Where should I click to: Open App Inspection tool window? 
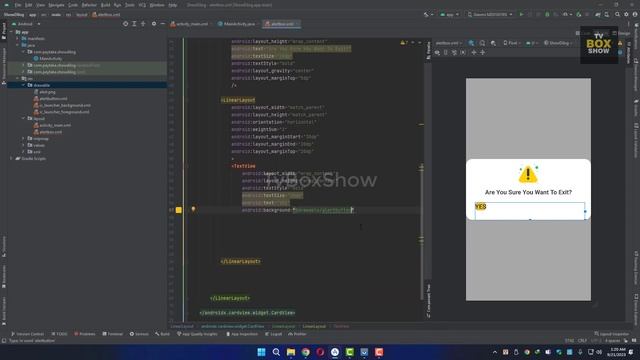click(242, 334)
